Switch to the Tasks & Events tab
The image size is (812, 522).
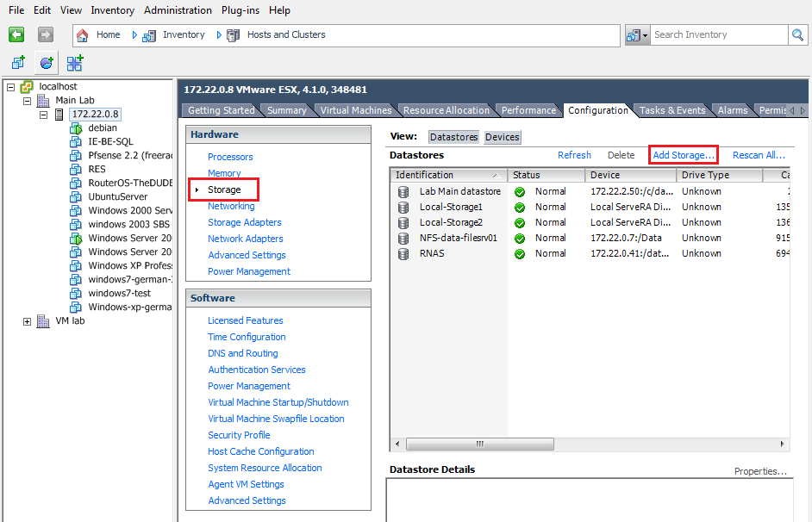tap(672, 109)
